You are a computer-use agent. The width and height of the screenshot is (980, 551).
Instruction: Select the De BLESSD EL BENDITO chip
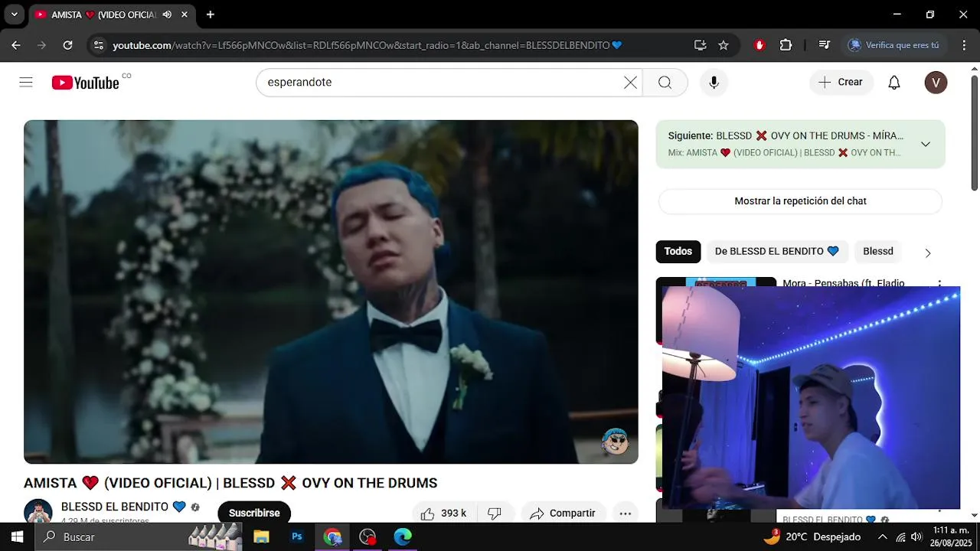click(776, 251)
